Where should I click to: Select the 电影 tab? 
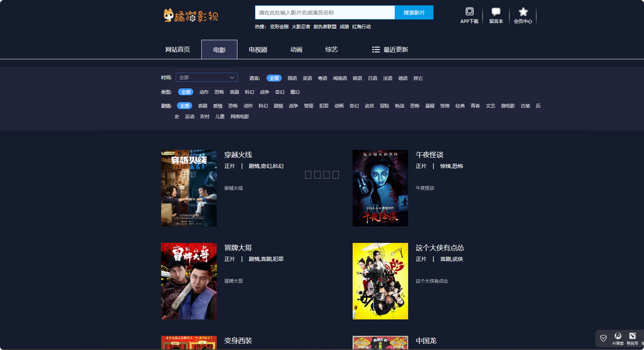click(219, 50)
